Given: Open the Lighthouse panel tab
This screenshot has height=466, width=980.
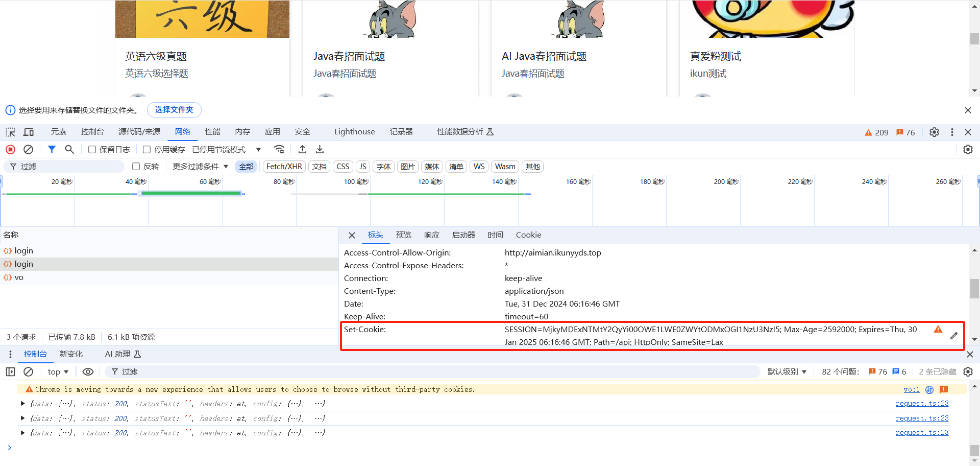Looking at the screenshot, I should [354, 132].
